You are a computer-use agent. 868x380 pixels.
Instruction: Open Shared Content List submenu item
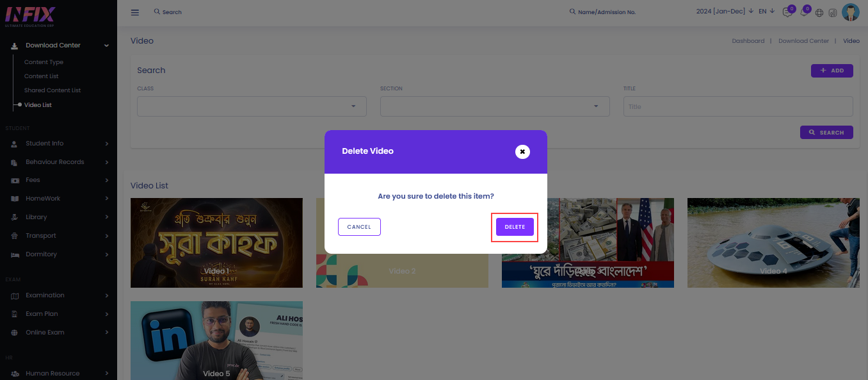click(52, 90)
